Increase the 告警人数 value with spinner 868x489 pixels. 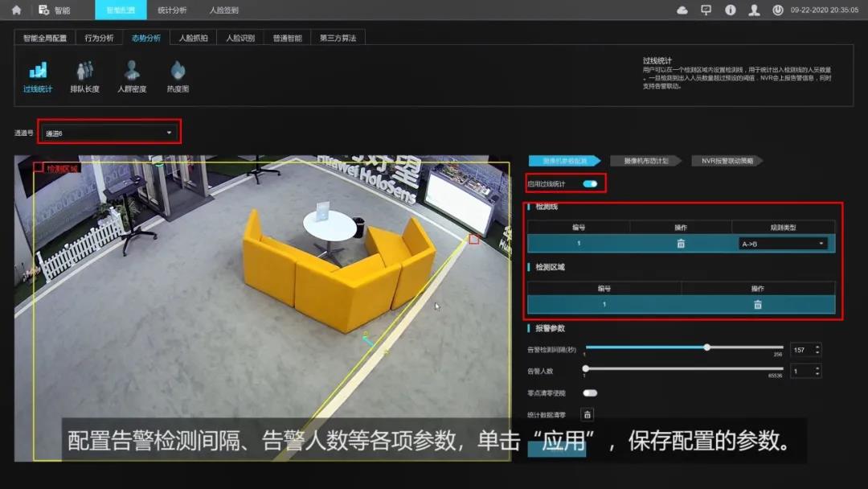click(817, 368)
